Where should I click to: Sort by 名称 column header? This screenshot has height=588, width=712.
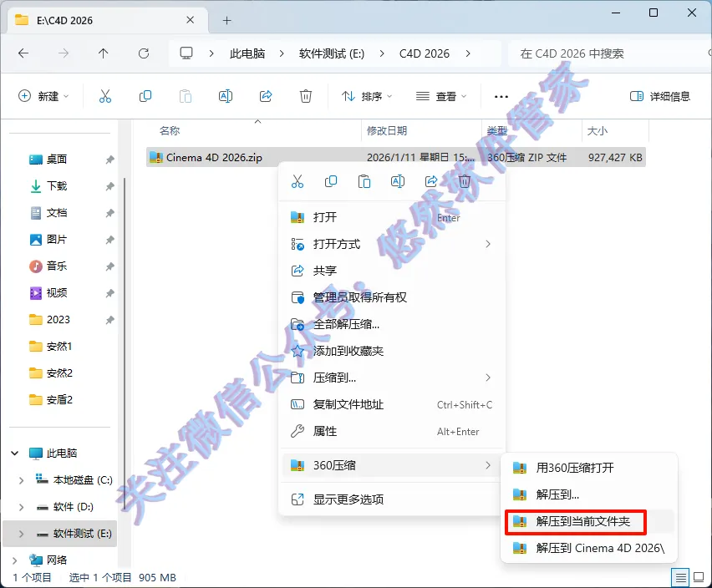pyautogui.click(x=170, y=130)
